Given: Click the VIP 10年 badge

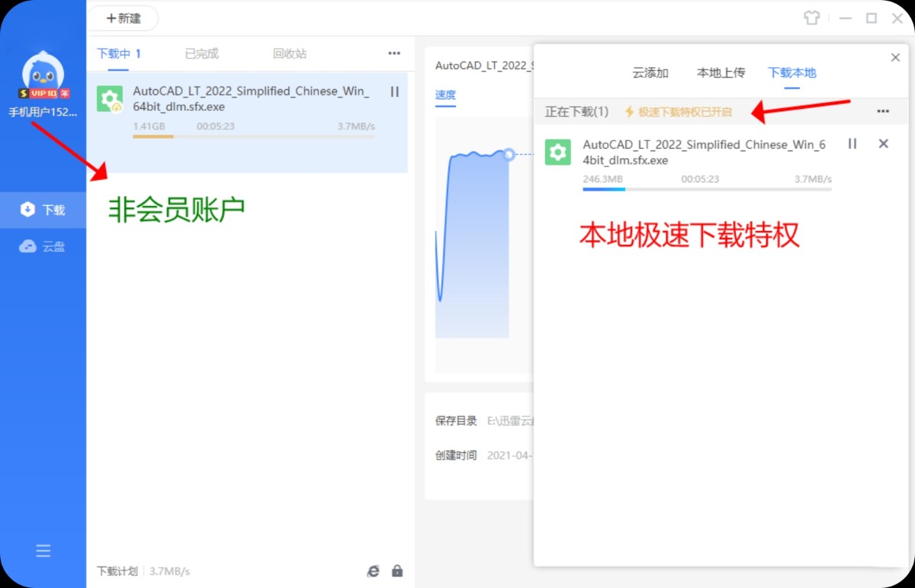Looking at the screenshot, I should point(44,94).
